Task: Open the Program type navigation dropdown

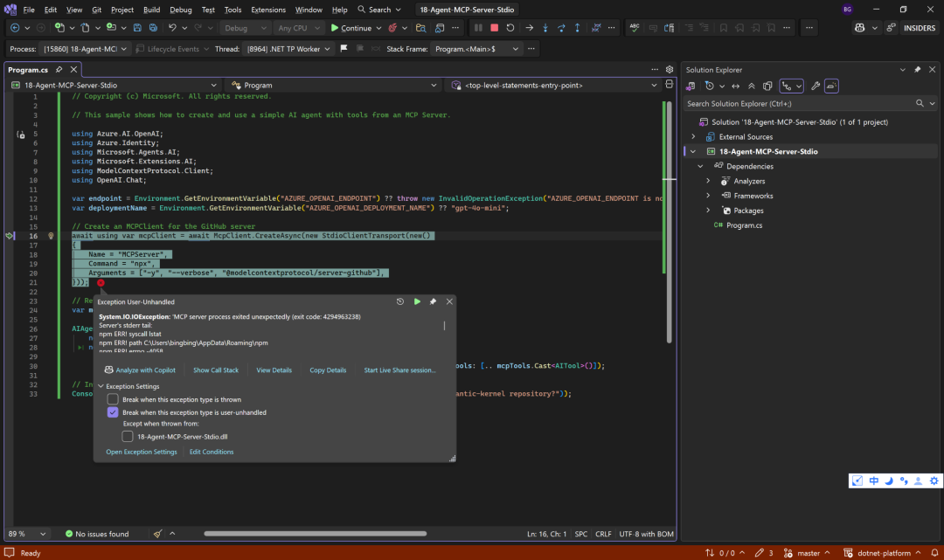Action: (335, 86)
